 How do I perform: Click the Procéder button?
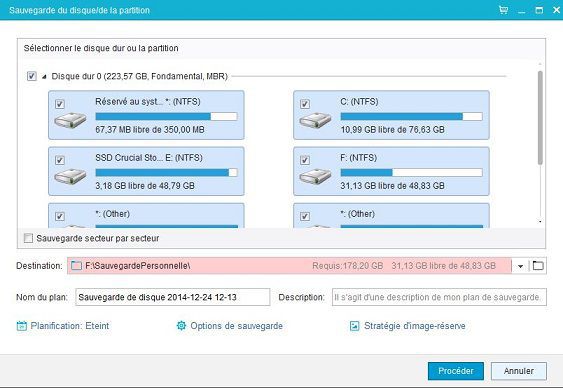(456, 371)
